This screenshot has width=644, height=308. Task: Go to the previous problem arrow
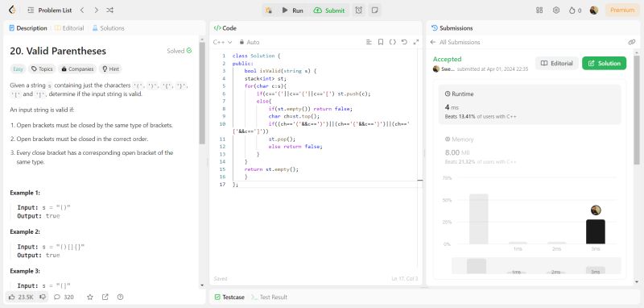pyautogui.click(x=82, y=10)
